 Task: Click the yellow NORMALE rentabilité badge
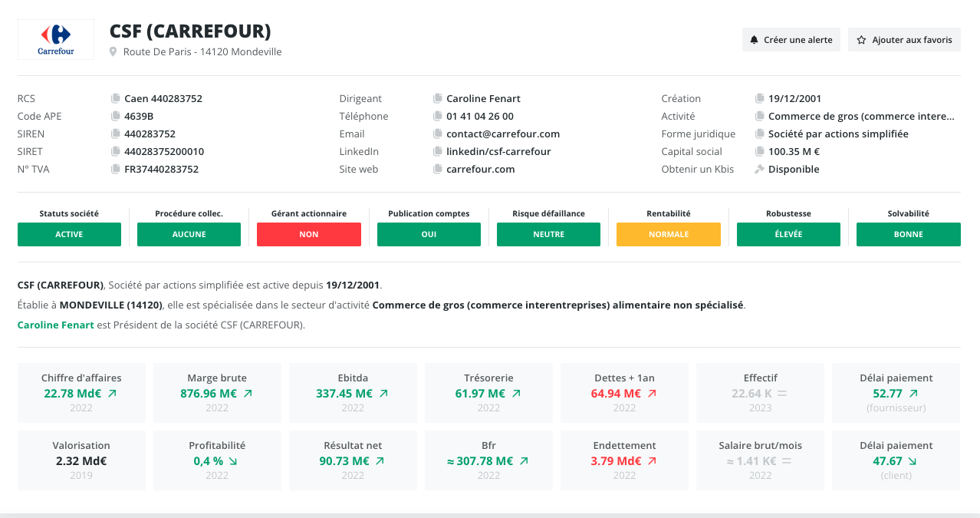[x=669, y=234]
